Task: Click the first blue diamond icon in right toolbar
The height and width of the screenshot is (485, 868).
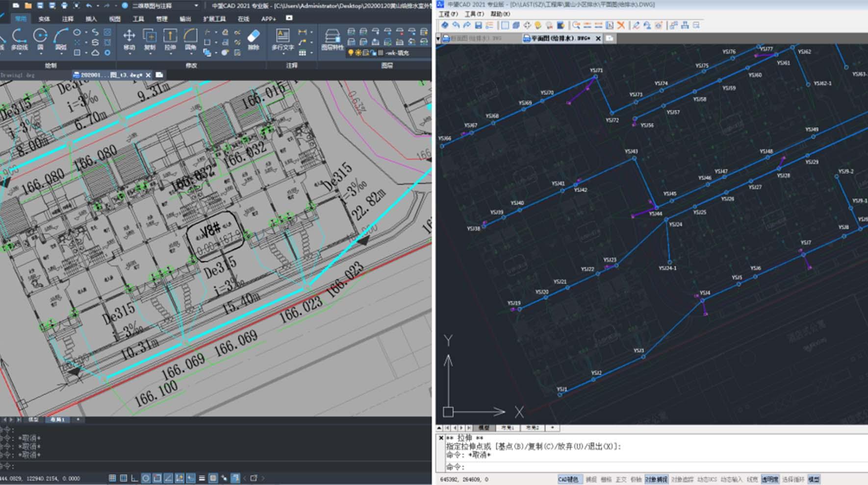Action: click(x=445, y=25)
